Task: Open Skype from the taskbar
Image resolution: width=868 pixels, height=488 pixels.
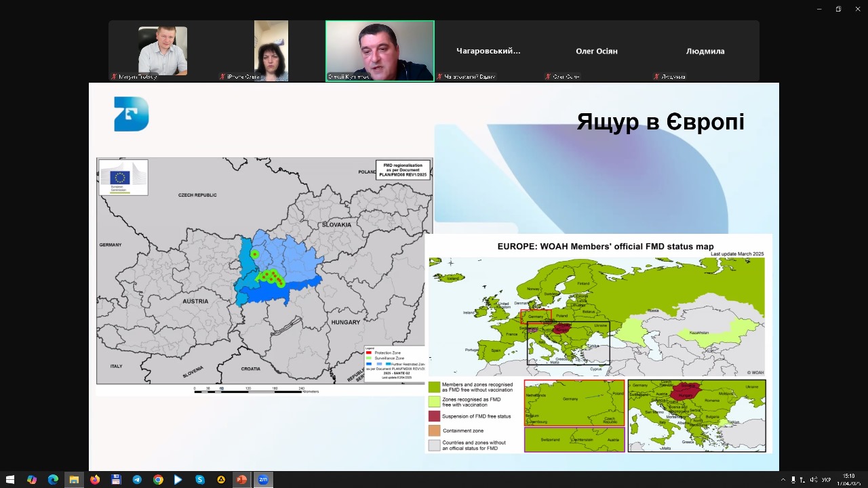Action: coord(200,479)
